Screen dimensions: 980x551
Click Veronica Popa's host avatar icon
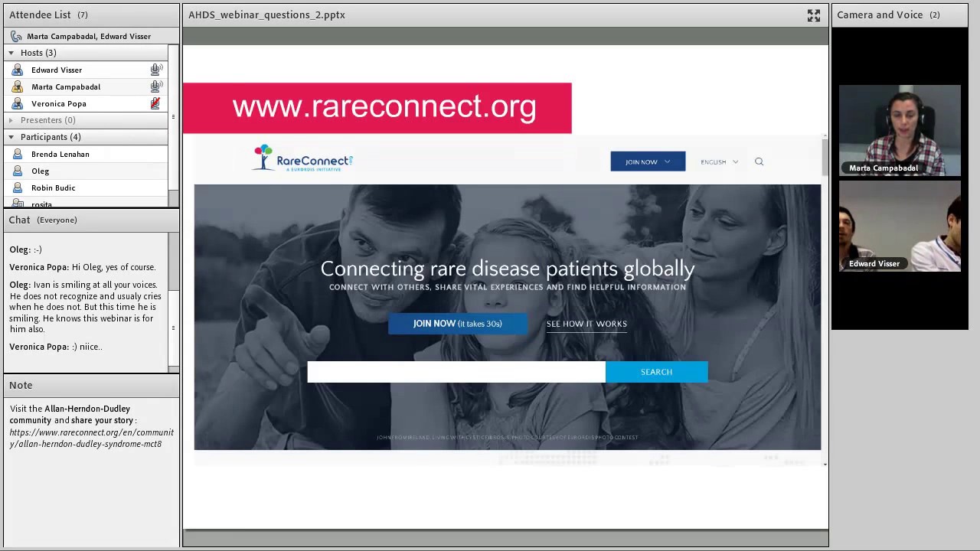[18, 103]
